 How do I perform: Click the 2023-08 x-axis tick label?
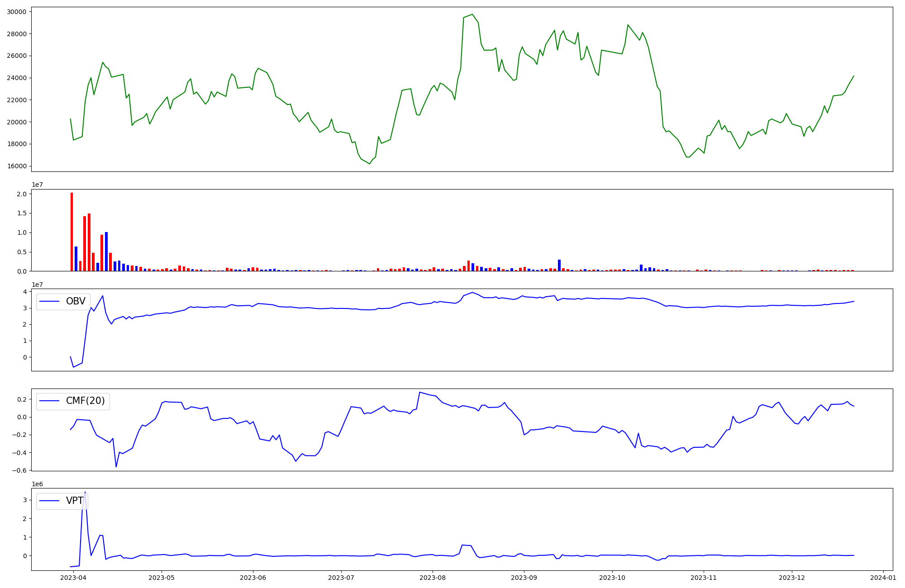pyautogui.click(x=433, y=578)
